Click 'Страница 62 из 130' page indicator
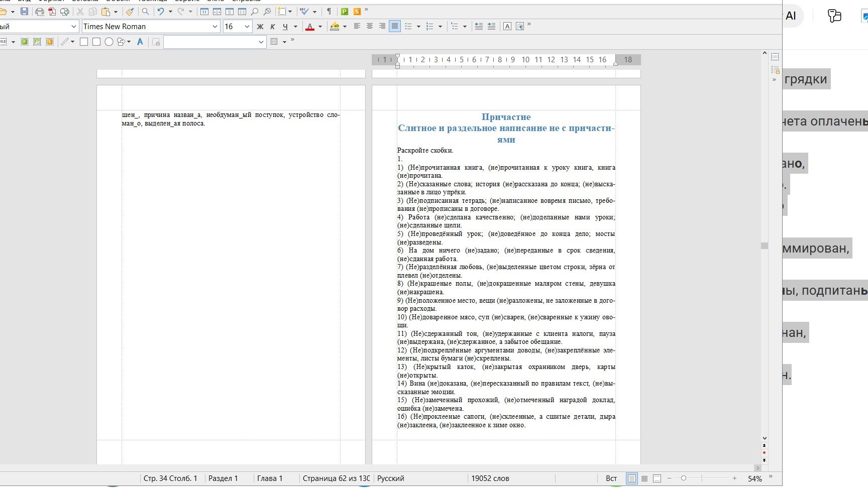The image size is (868, 488). tap(336, 478)
